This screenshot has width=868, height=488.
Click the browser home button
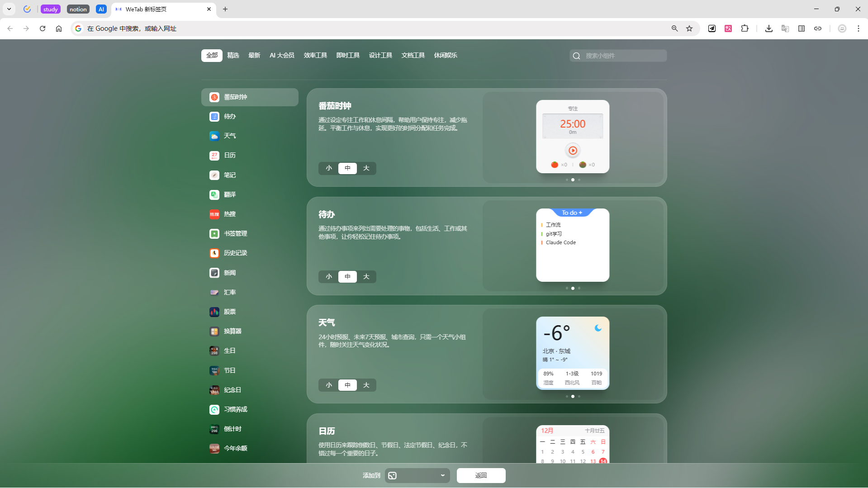pyautogui.click(x=59, y=28)
